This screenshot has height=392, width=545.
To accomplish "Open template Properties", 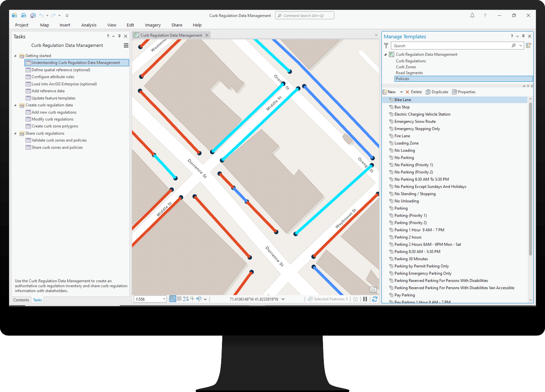I will click(464, 92).
